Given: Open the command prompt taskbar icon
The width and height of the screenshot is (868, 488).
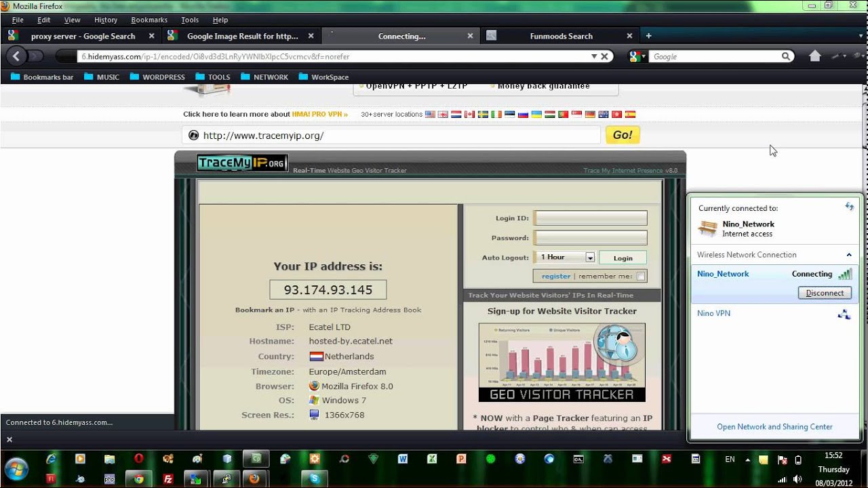Looking at the screenshot, I should [x=578, y=459].
